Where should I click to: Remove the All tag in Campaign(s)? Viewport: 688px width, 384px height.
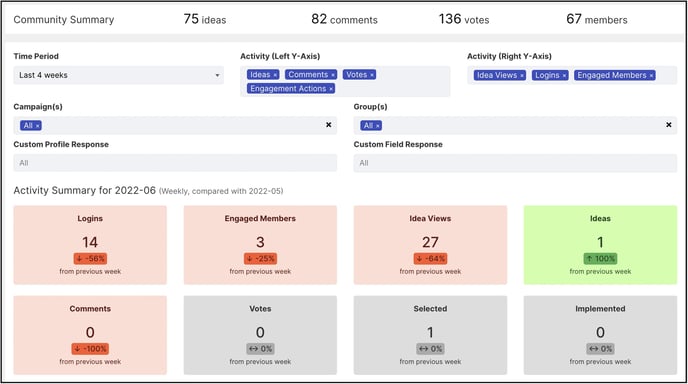click(37, 126)
